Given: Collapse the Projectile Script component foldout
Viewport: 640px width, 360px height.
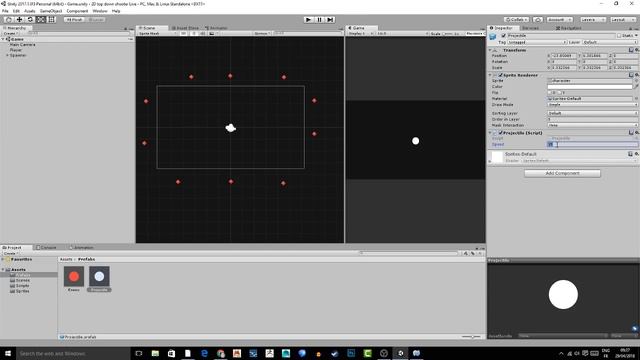Looking at the screenshot, I should (490, 133).
